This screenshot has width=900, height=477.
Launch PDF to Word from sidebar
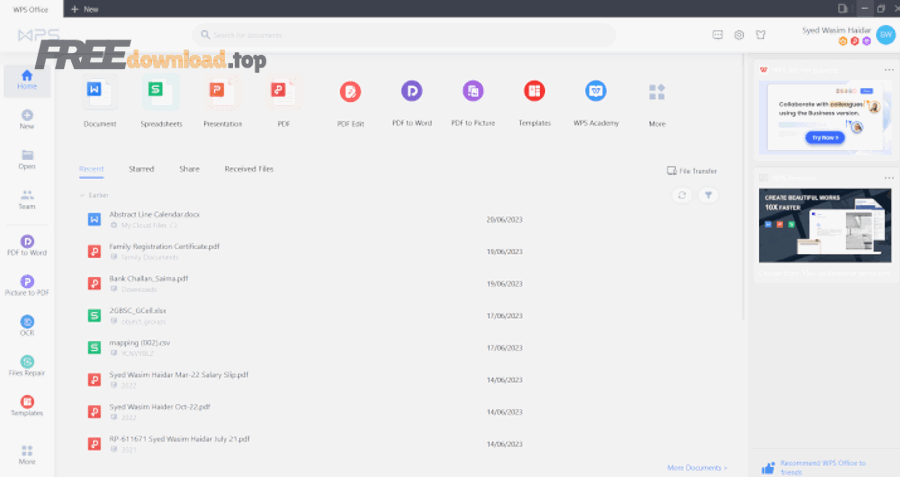click(x=27, y=245)
